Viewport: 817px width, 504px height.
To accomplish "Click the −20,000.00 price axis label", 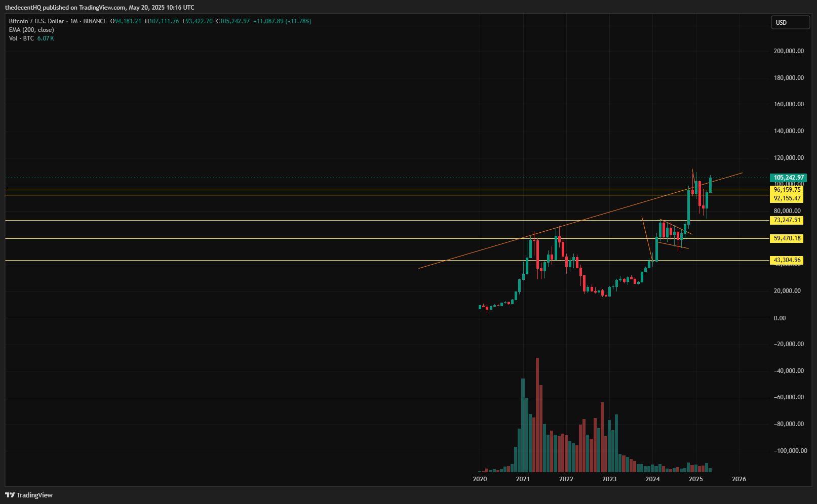I will [789, 344].
